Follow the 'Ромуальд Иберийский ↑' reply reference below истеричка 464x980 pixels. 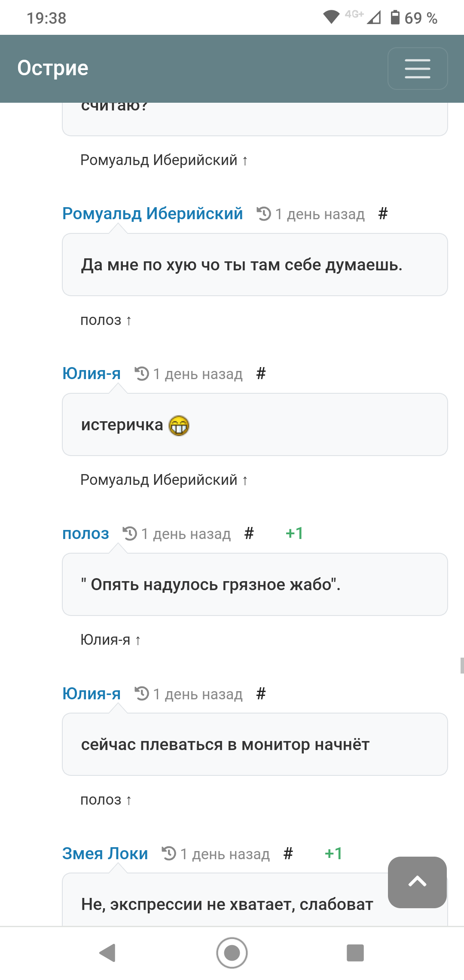click(x=164, y=480)
